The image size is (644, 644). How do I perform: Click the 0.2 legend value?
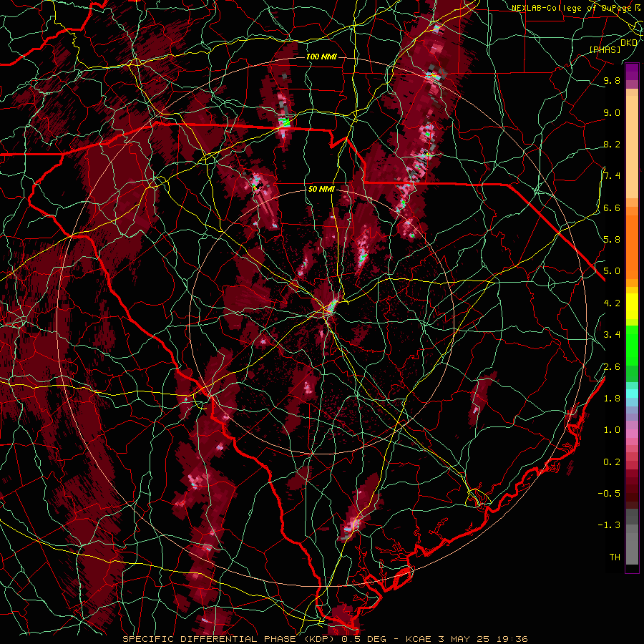point(612,462)
